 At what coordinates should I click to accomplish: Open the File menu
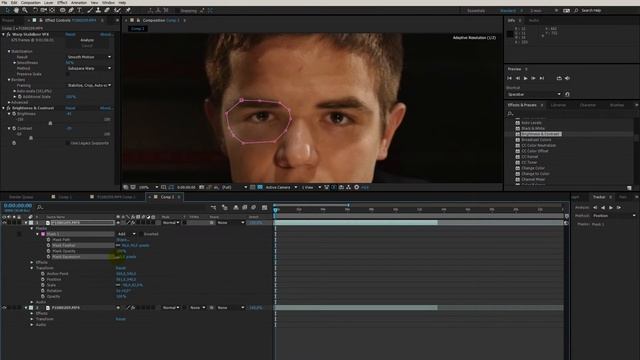(x=4, y=2)
